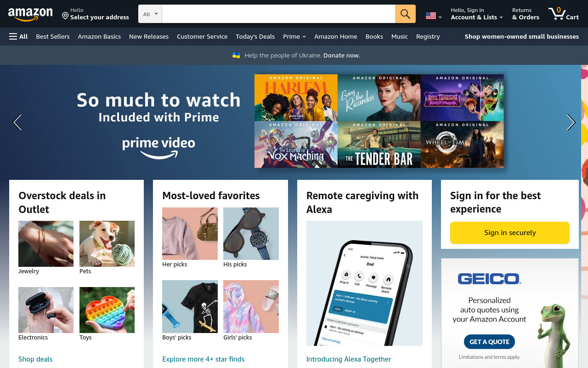This screenshot has width=588, height=368.
Task: Go to previous carousel slide arrow
Action: pyautogui.click(x=17, y=122)
